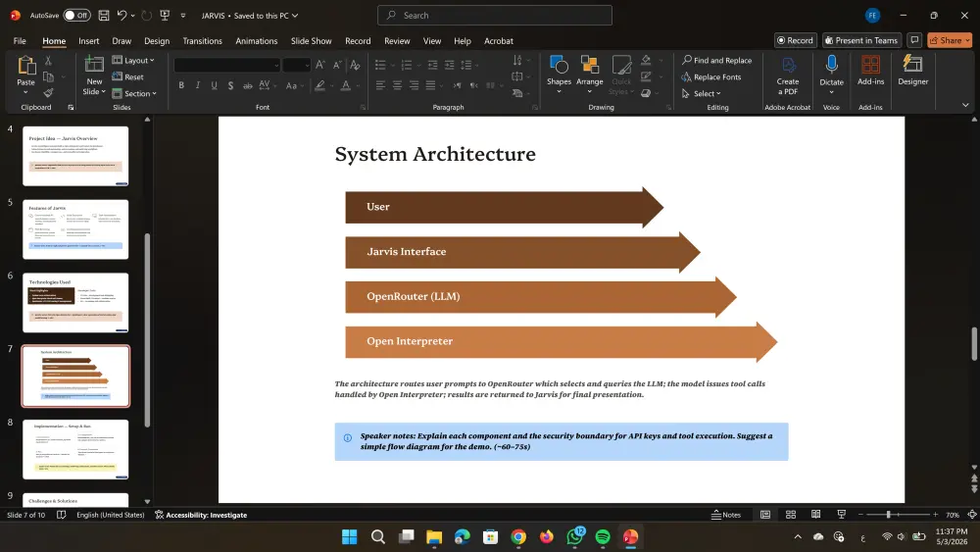Pick the font color swatch
980x552 pixels.
346,85
